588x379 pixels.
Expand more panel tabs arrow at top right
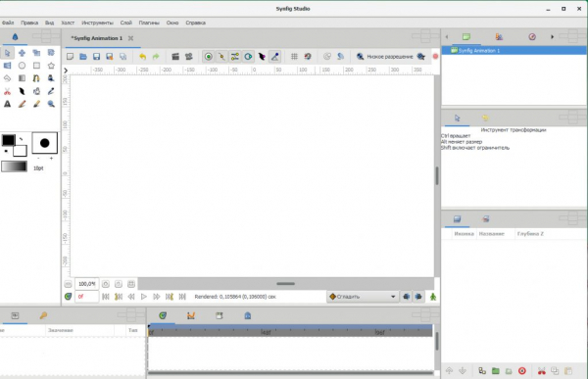pyautogui.click(x=552, y=37)
